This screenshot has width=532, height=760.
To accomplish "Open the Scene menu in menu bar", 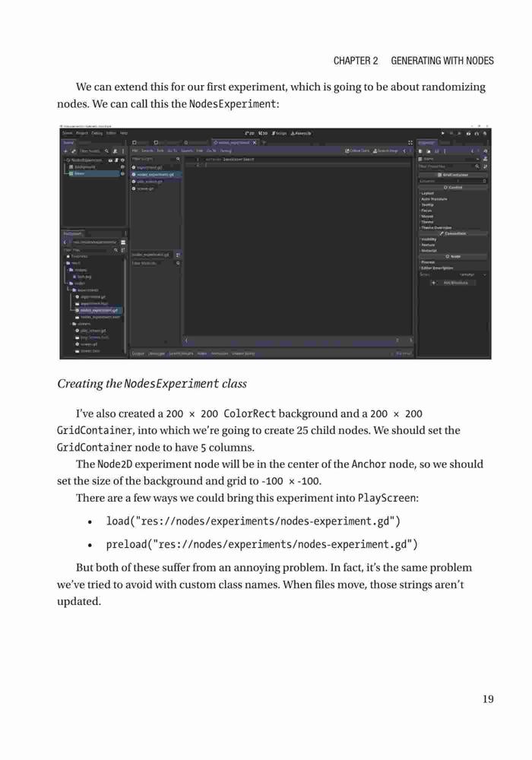I will click(68, 133).
